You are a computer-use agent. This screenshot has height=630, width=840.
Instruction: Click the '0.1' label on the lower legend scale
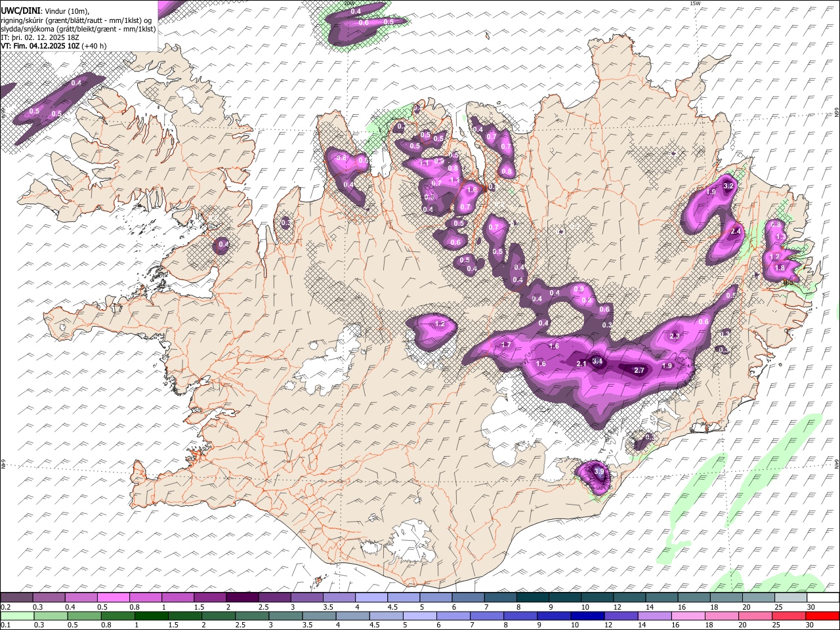click(x=6, y=625)
